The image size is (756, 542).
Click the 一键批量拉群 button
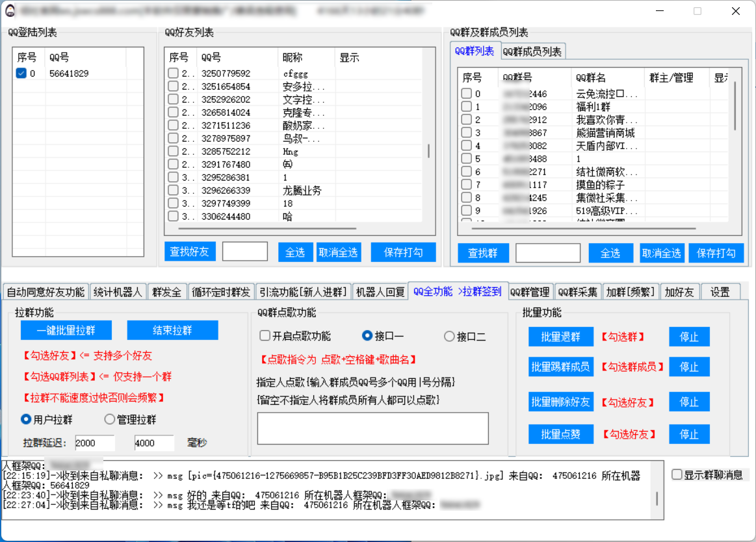coord(66,330)
